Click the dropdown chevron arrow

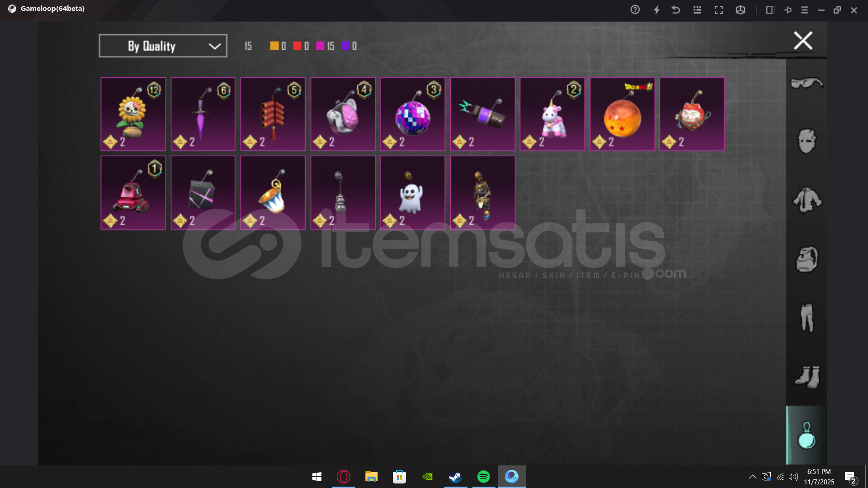[215, 46]
